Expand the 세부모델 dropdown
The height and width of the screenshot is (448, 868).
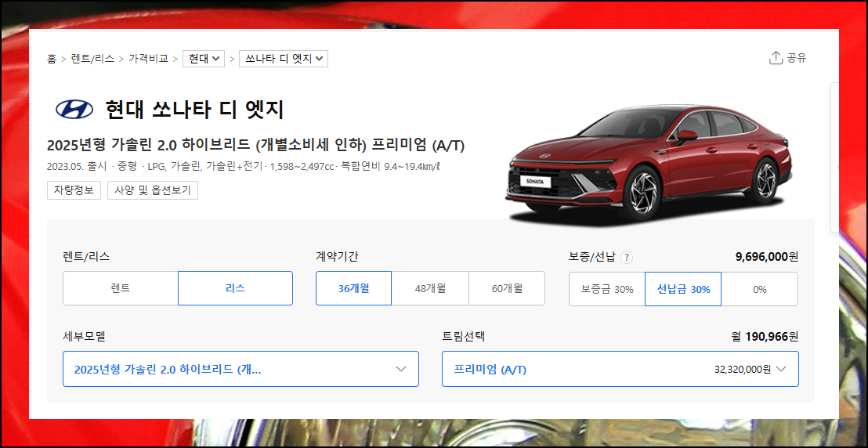pyautogui.click(x=241, y=369)
